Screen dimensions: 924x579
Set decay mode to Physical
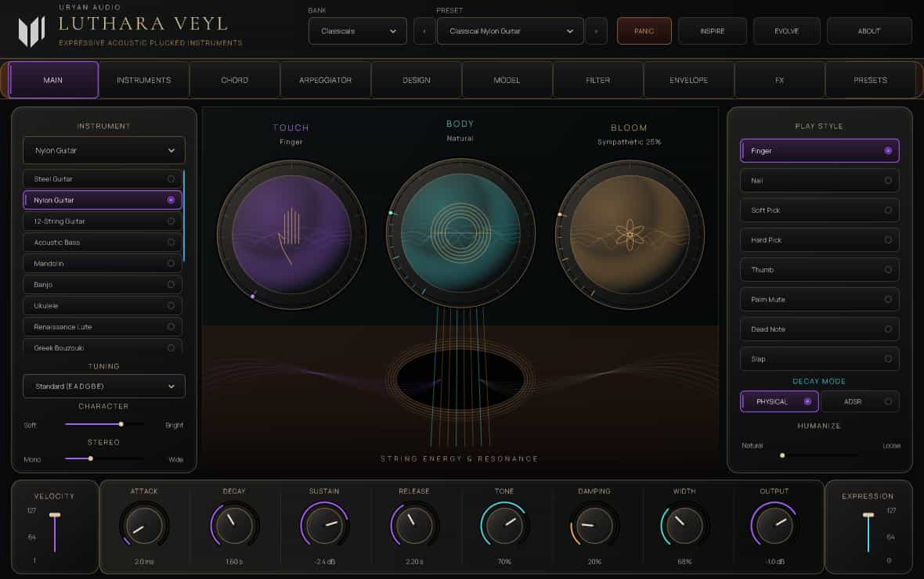[x=780, y=401]
